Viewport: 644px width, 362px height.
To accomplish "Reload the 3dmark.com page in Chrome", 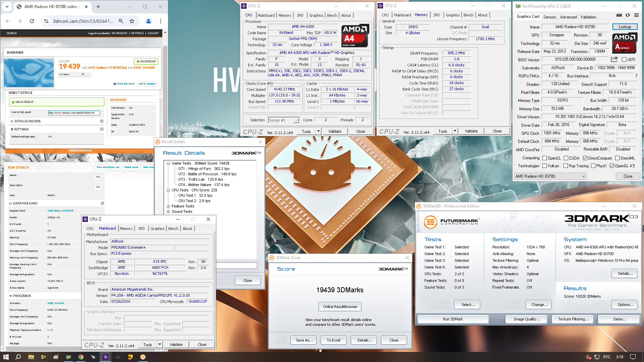I will 32,21.
